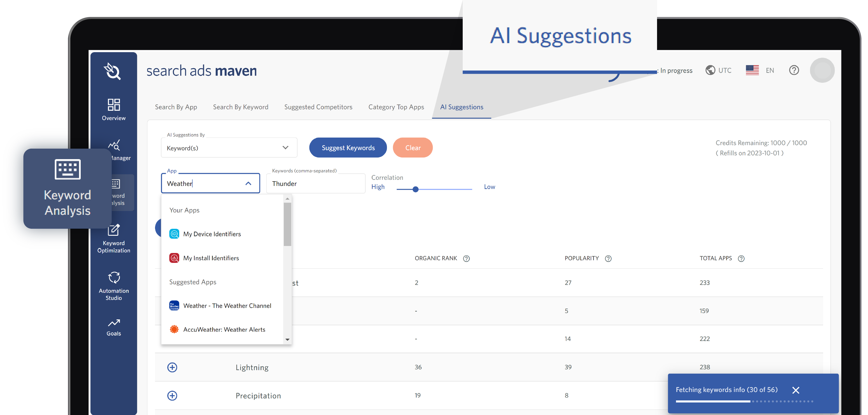Open the Overview sidebar section
Image resolution: width=868 pixels, height=415 pixels.
point(114,109)
